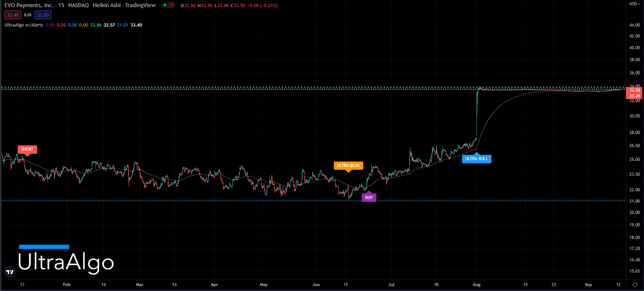The width and height of the screenshot is (644, 291).
Task: Click the purple BUY signal label
Action: (x=369, y=197)
